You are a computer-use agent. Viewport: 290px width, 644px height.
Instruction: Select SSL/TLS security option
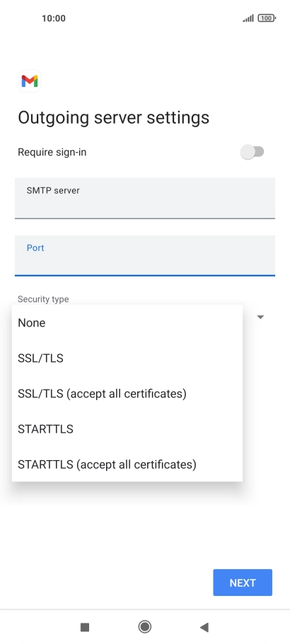point(127,358)
